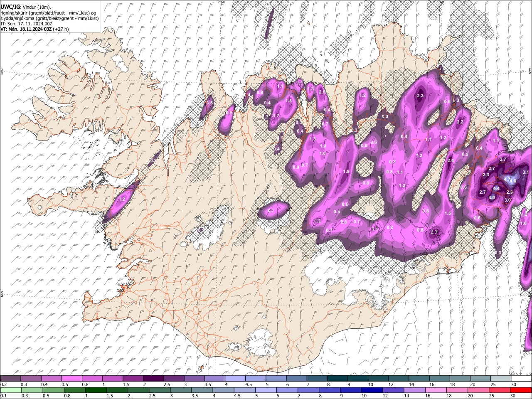Click the 1.6 value label at the east edge
Screen dimensions: 532x399
tap(523, 223)
